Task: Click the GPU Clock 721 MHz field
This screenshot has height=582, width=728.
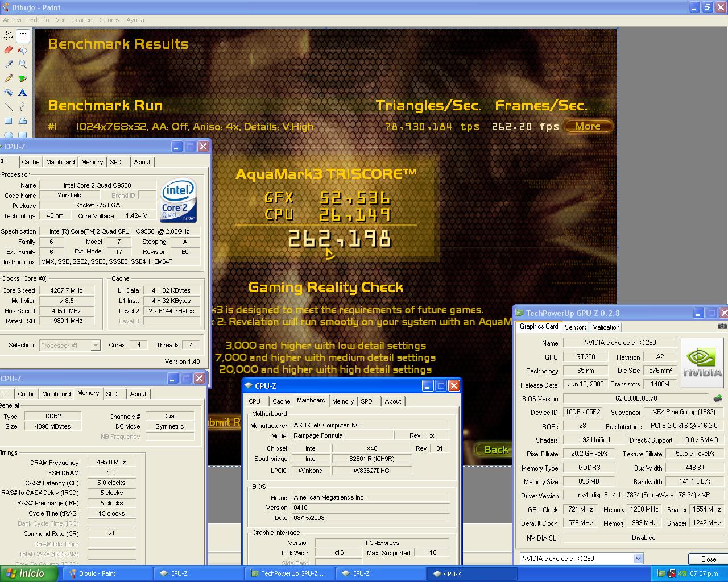Action: [x=580, y=509]
